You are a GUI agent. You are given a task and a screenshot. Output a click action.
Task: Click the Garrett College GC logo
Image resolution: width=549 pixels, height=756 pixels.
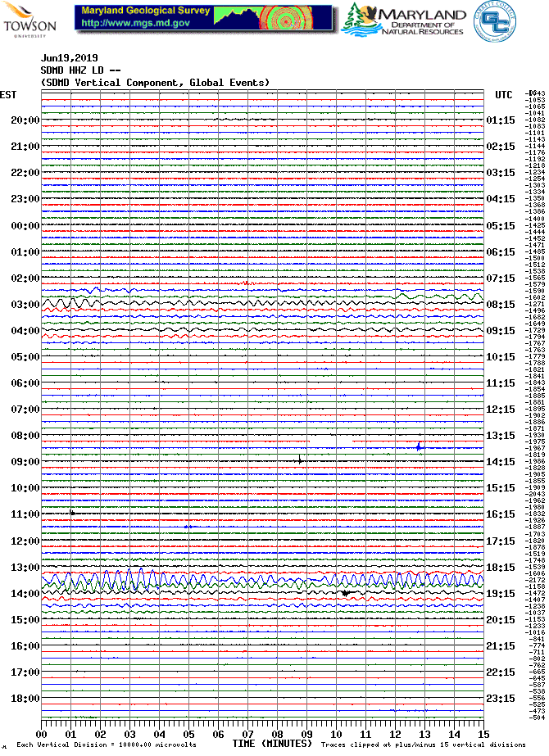tap(492, 20)
